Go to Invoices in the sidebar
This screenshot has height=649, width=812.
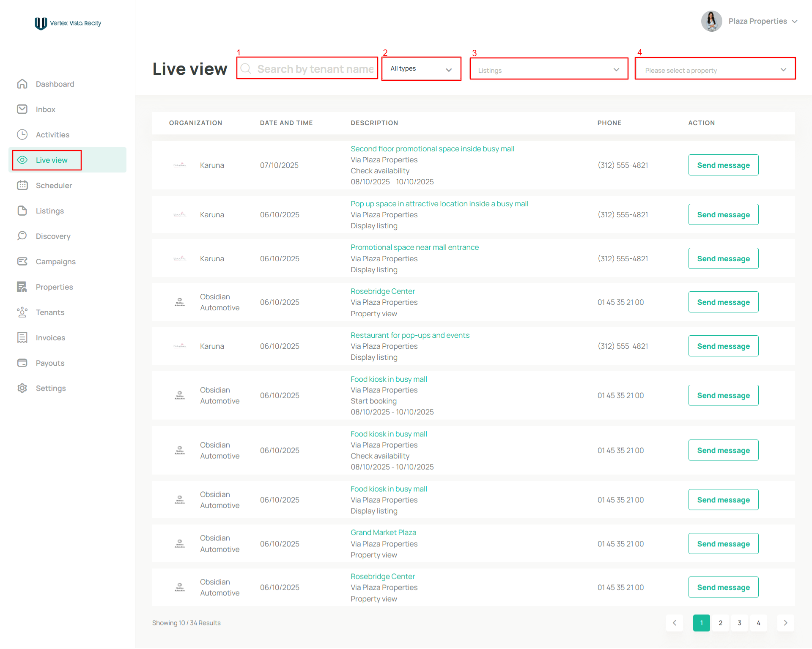pyautogui.click(x=50, y=338)
